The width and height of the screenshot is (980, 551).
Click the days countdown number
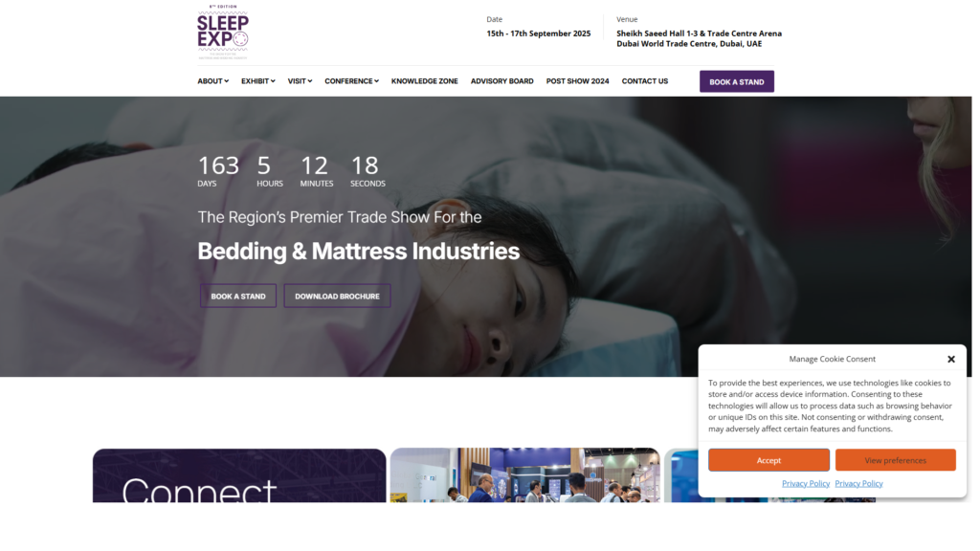[x=218, y=165]
